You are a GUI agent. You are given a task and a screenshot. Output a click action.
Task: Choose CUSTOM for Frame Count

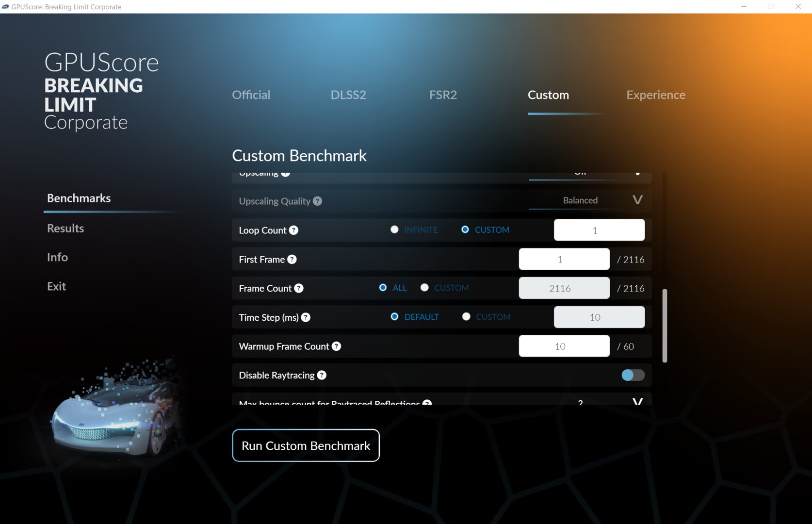424,288
